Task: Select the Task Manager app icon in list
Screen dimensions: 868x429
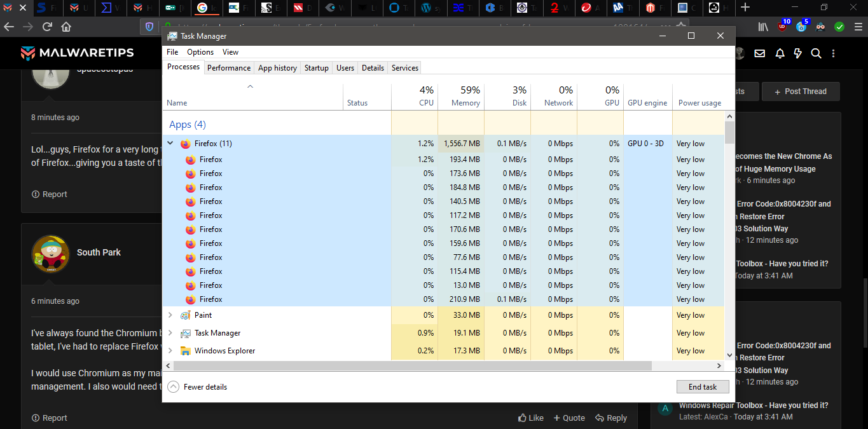Action: 186,333
